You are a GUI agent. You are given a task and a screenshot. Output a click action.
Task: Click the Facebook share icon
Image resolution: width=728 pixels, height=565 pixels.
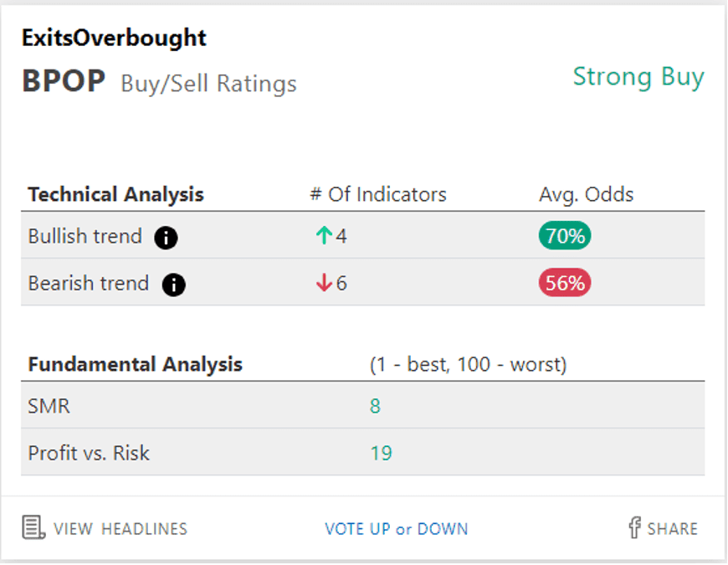point(634,527)
